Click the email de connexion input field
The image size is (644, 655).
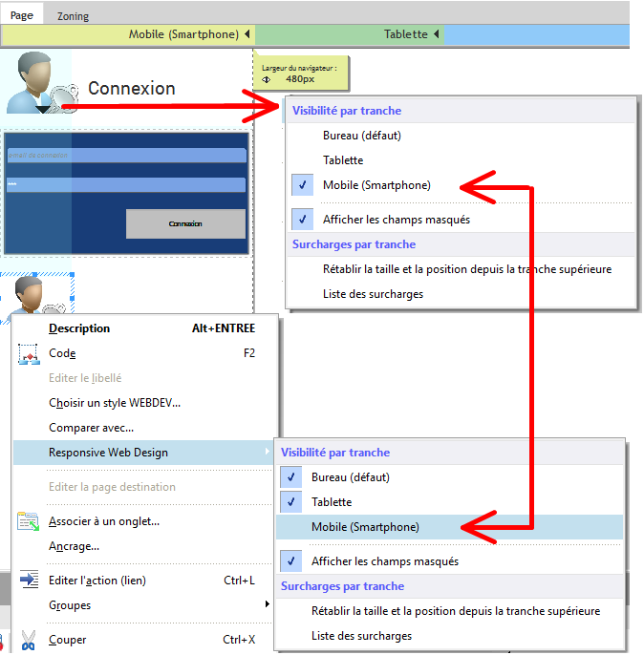[x=126, y=156]
